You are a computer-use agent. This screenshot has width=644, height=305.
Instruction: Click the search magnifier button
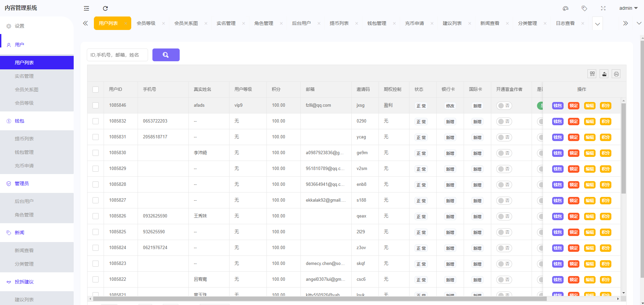point(166,55)
